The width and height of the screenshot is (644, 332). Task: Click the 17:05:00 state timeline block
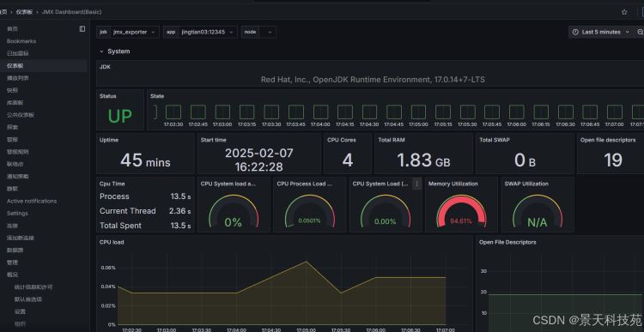(418, 112)
